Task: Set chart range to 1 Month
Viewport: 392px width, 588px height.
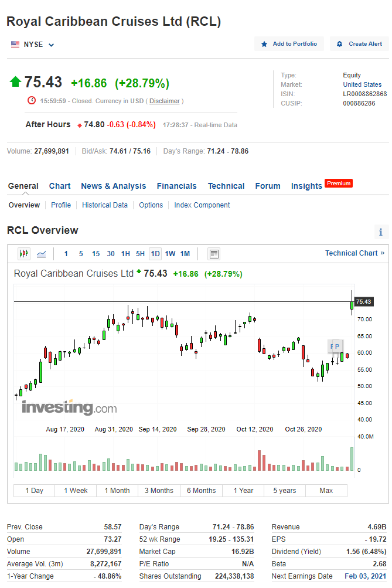Action: pyautogui.click(x=117, y=491)
